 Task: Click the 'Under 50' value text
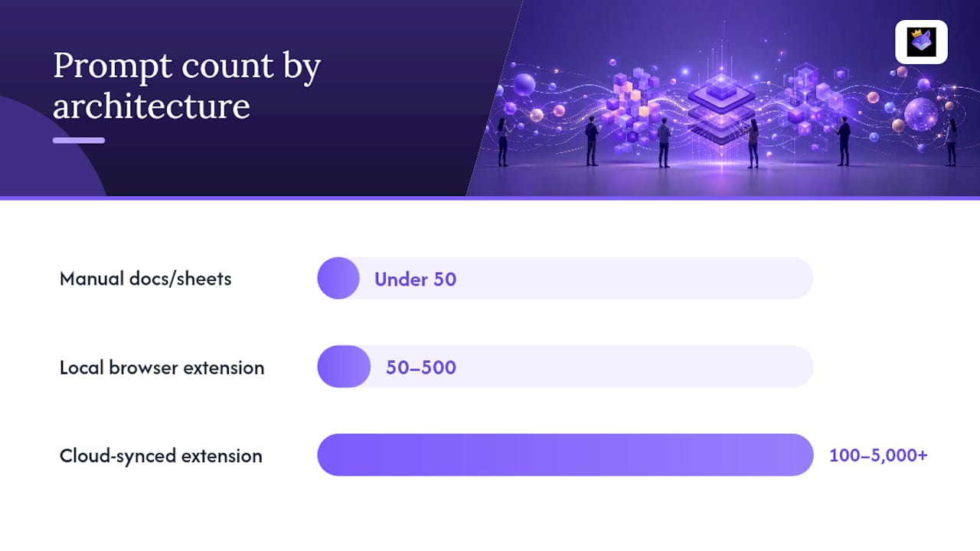pos(415,279)
